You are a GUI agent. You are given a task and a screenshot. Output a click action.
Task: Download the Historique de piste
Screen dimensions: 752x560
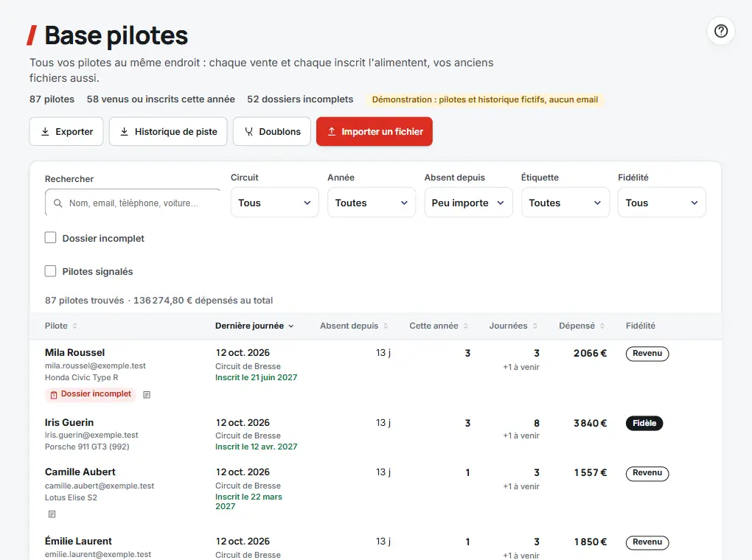[168, 131]
